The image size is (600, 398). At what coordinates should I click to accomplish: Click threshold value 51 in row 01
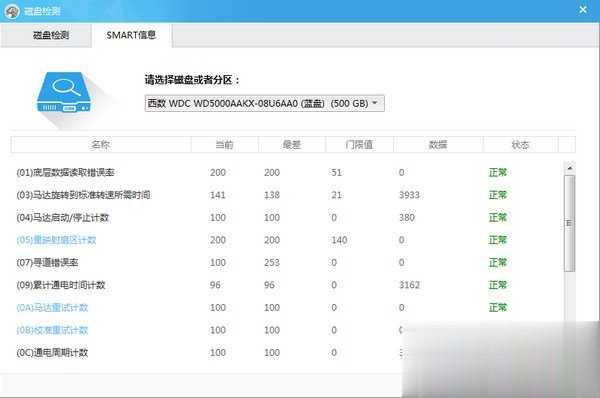tap(337, 173)
